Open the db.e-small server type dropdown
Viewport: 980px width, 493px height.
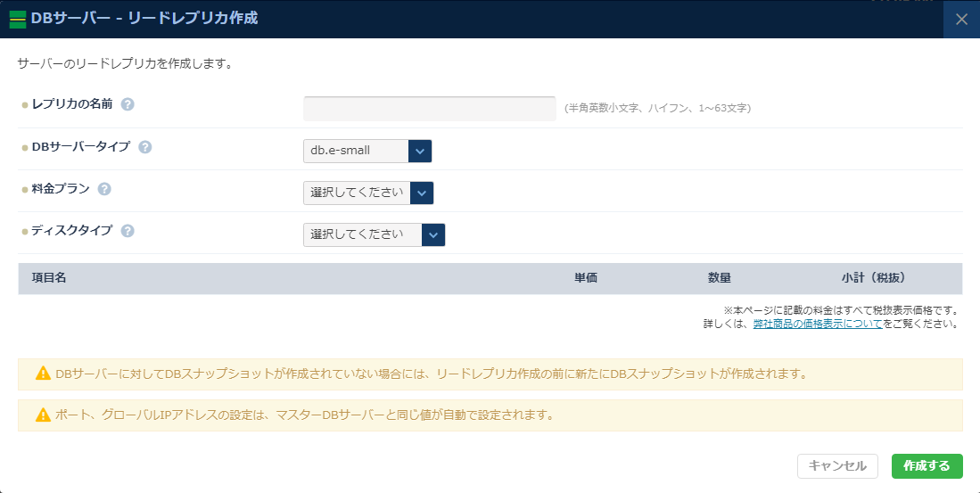pos(367,152)
